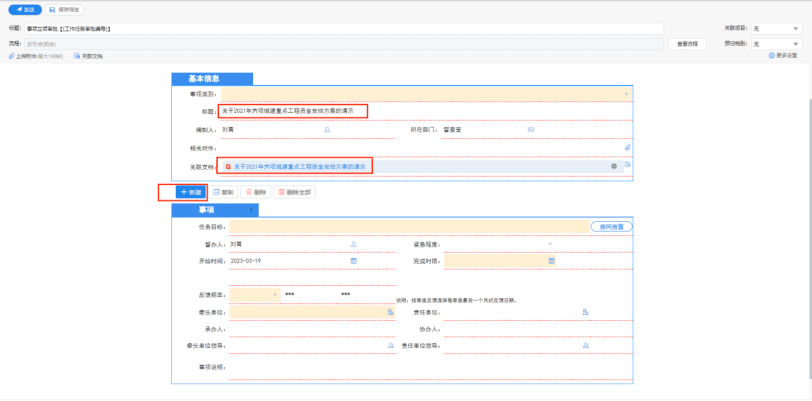The image size is (812, 401).
Task: Click the 事项说明 description field
Action: click(x=430, y=367)
